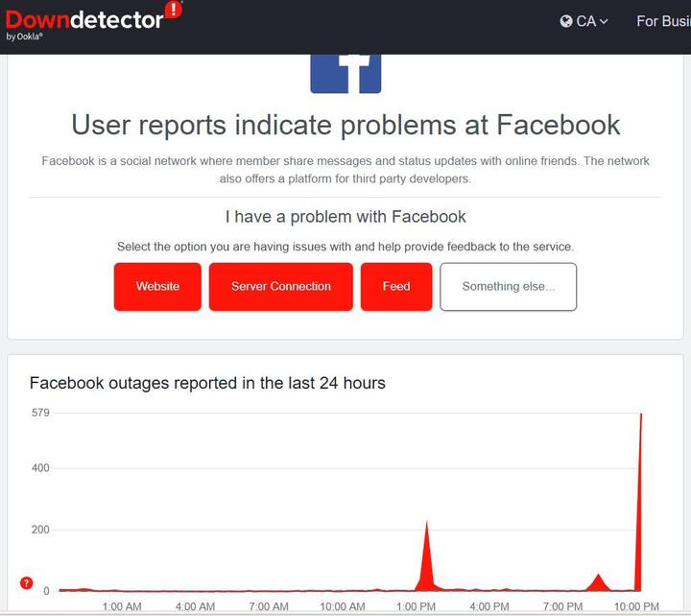Click the "by Ookla" text under the logo
This screenshot has height=616, width=691.
click(24, 37)
